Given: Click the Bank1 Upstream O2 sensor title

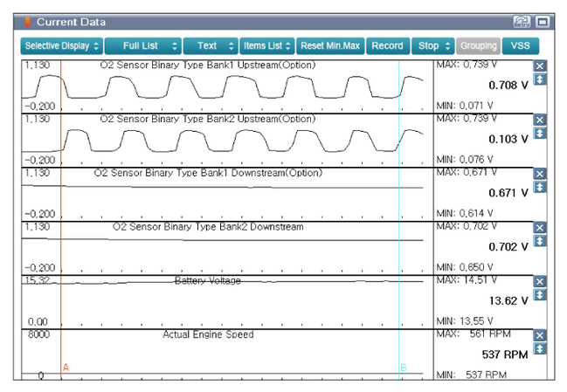Looking at the screenshot, I should coord(208,65).
